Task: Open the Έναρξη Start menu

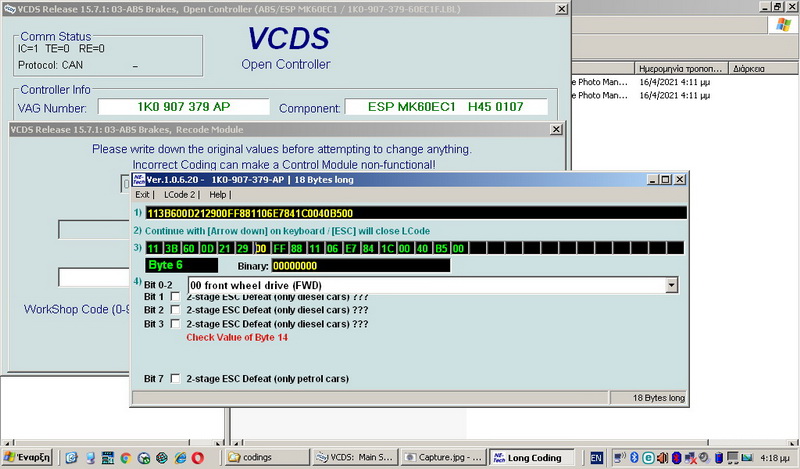Action: [x=27, y=457]
